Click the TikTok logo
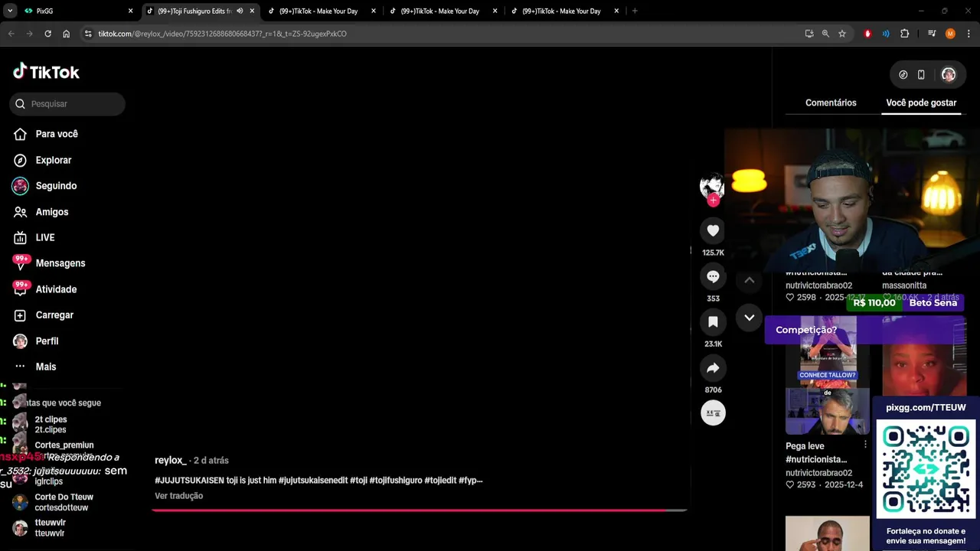980x551 pixels. coord(46,72)
